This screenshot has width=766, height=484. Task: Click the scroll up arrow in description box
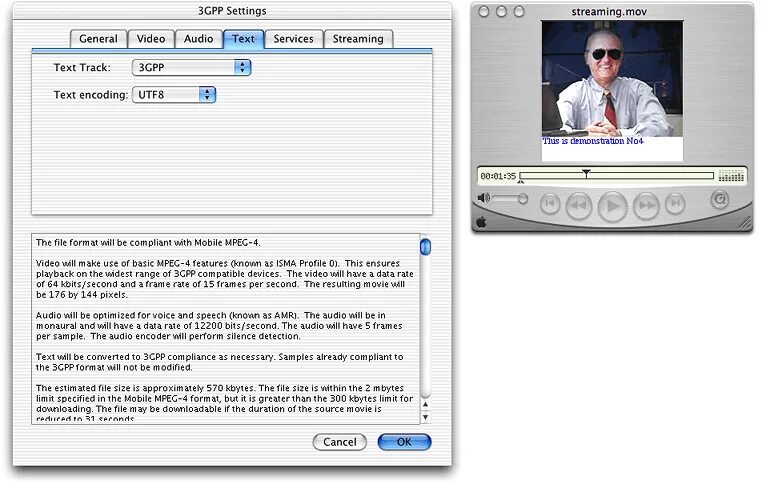[426, 404]
